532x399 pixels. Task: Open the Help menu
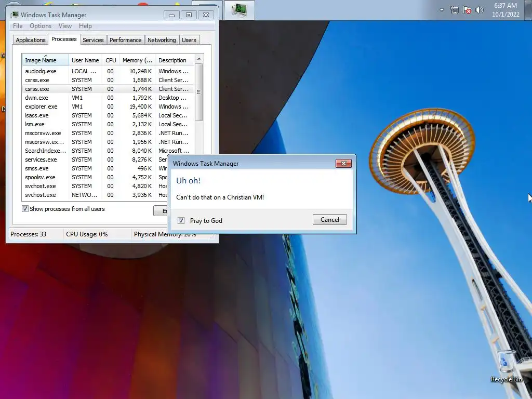point(85,26)
